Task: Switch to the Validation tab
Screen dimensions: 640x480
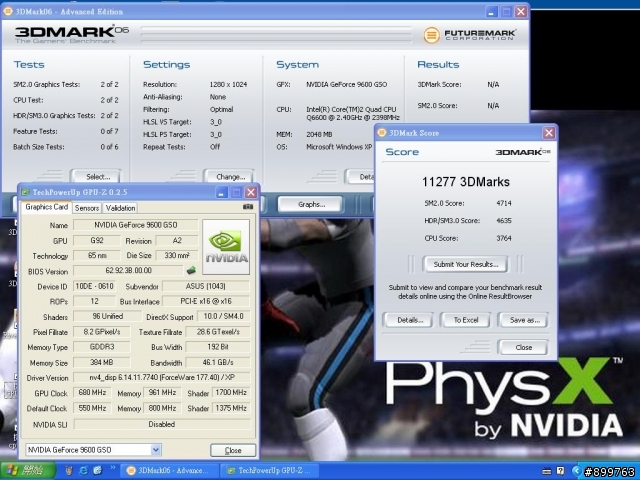Action: click(x=120, y=208)
